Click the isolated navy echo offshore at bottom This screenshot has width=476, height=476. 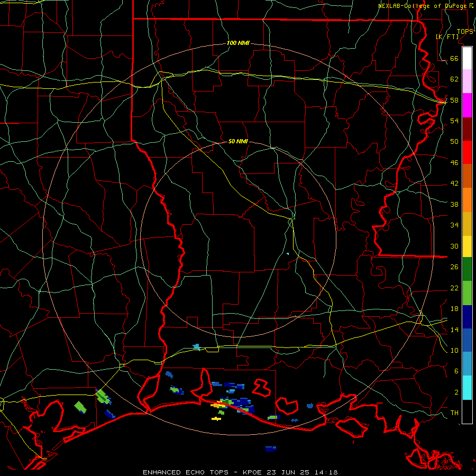coord(271,448)
